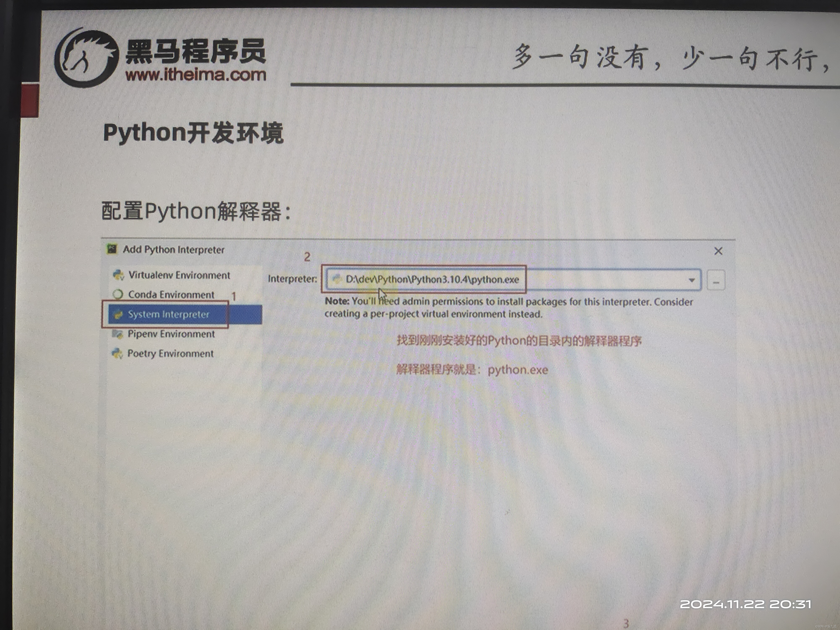
Task: Click the Conda Environment circle icon
Action: pyautogui.click(x=118, y=294)
